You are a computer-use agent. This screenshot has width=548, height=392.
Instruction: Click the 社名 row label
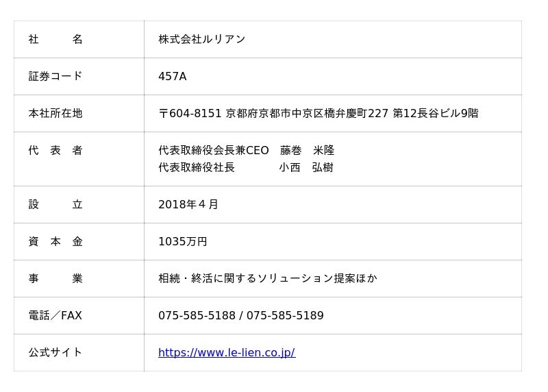point(55,39)
